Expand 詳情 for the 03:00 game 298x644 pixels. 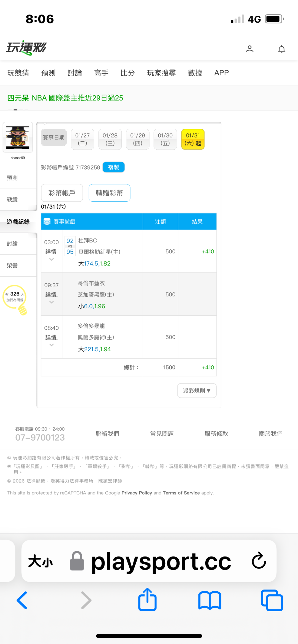51,252
